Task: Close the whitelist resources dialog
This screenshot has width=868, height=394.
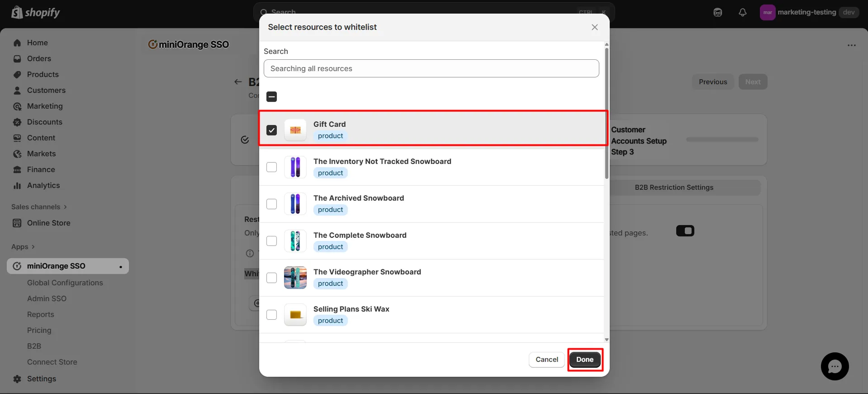Action: tap(594, 27)
